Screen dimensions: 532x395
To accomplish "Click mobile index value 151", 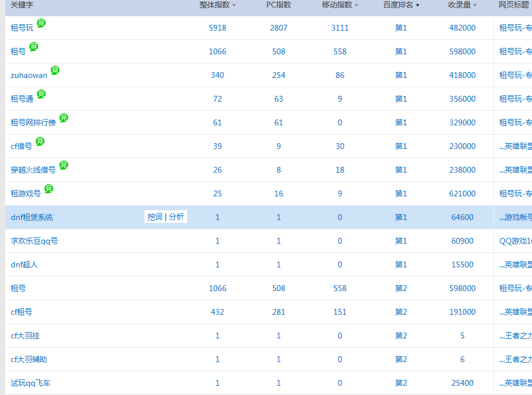I will click(340, 312).
